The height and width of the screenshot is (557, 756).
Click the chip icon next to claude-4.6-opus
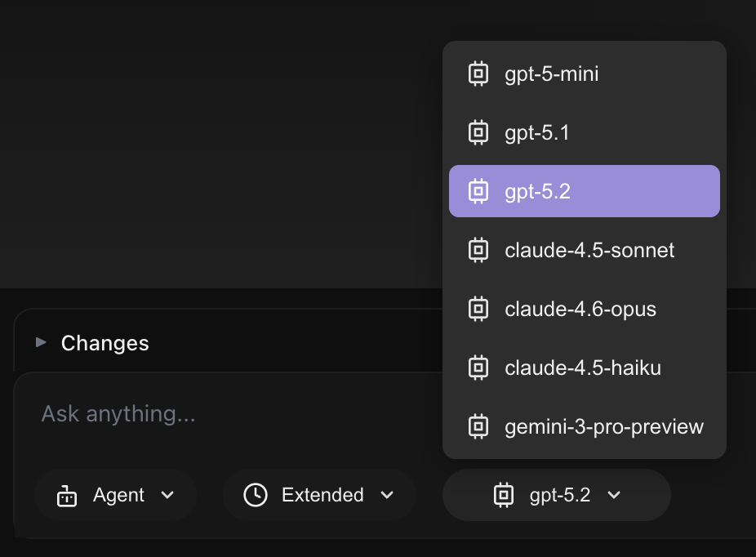(x=478, y=309)
